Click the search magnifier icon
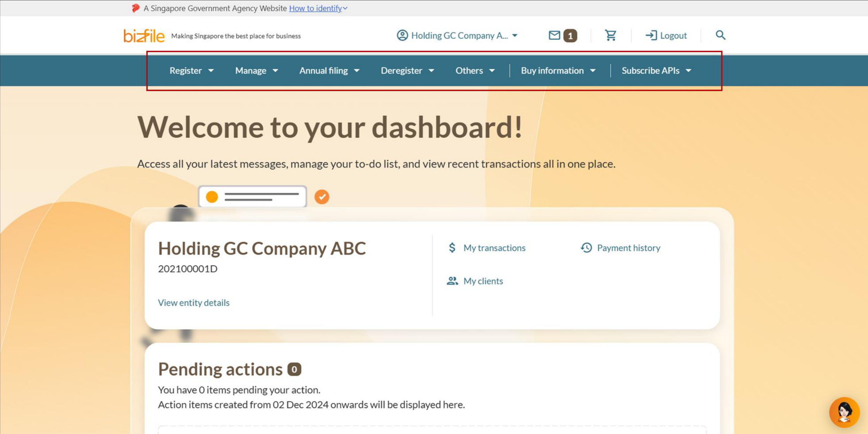 point(720,35)
